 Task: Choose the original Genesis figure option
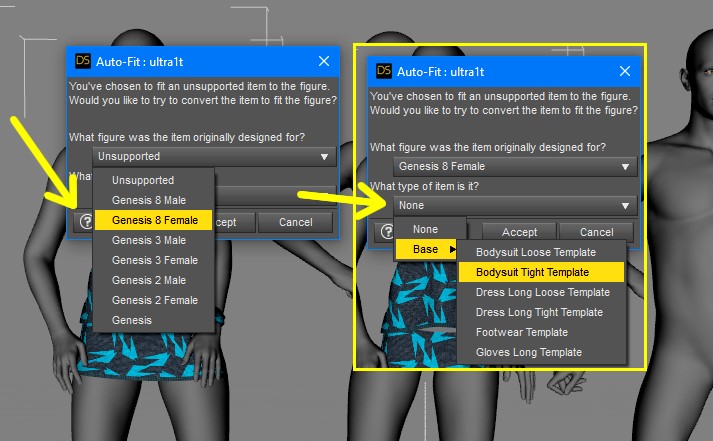(153, 320)
